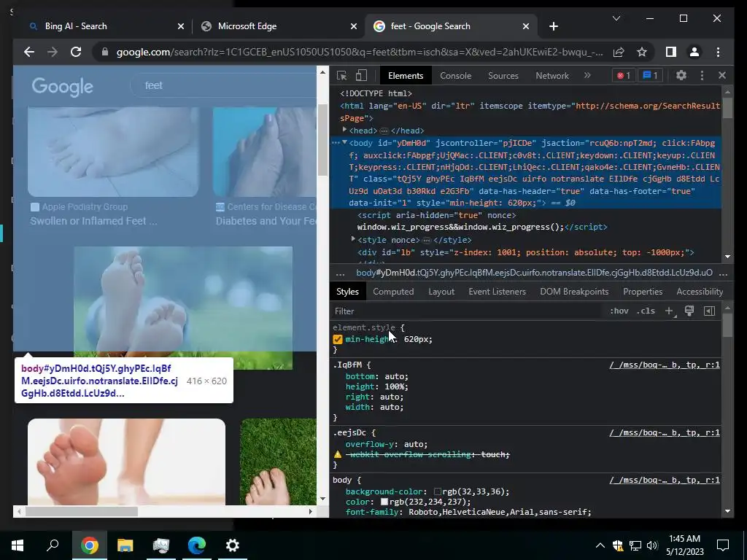
Task: Switch to the Sources tab
Action: (503, 76)
